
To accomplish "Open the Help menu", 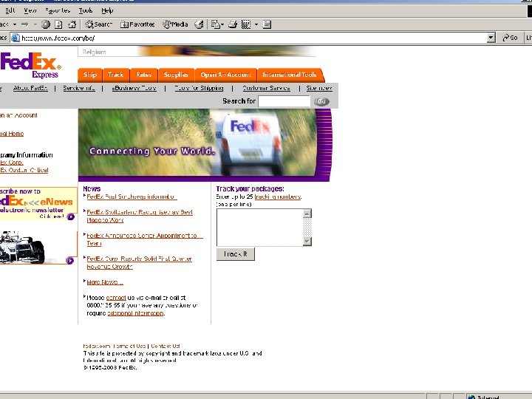I will [107, 10].
